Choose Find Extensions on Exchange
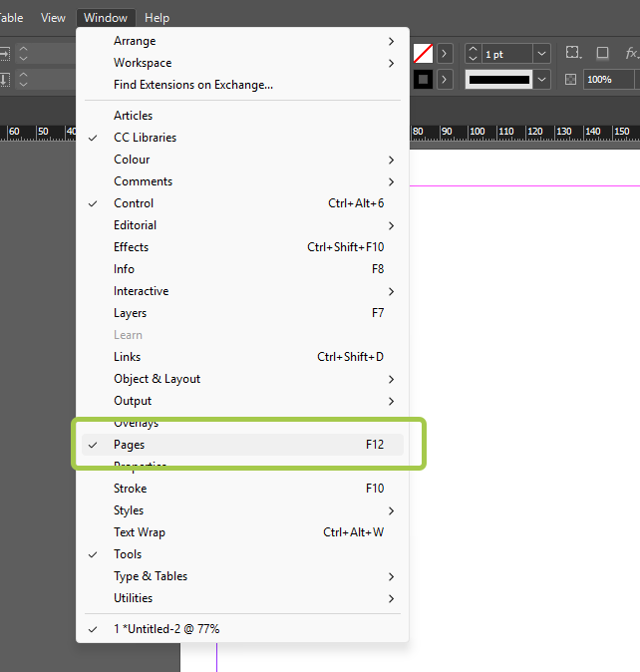This screenshot has height=672, width=640. pyautogui.click(x=242, y=85)
